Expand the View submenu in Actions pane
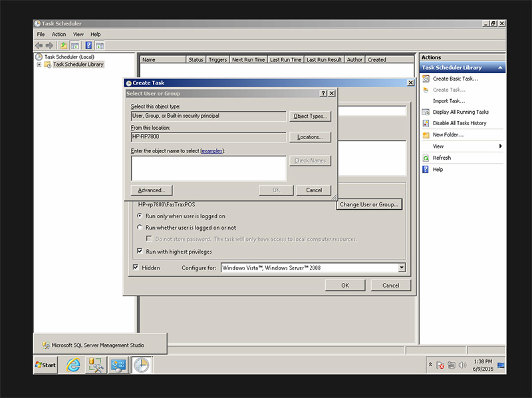 (501, 146)
